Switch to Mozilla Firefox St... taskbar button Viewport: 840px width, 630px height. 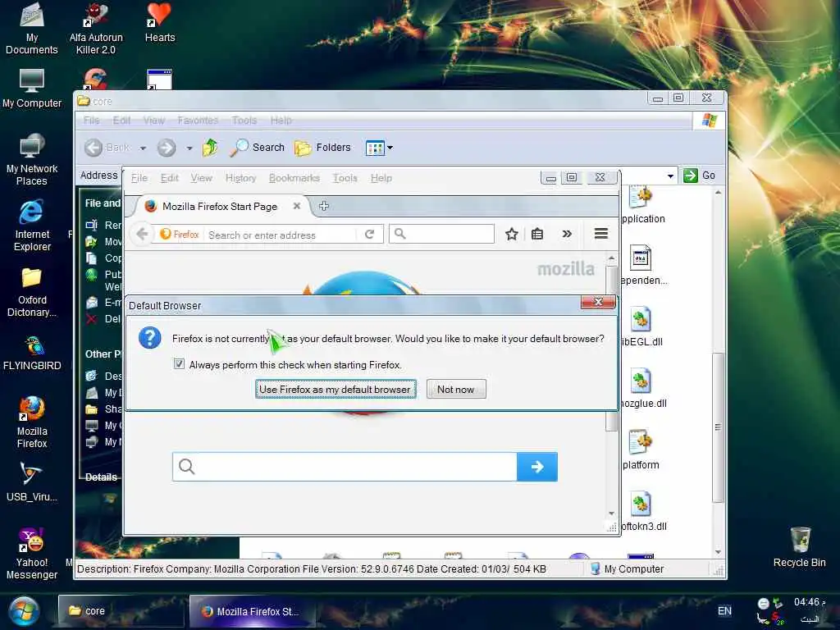252,611
